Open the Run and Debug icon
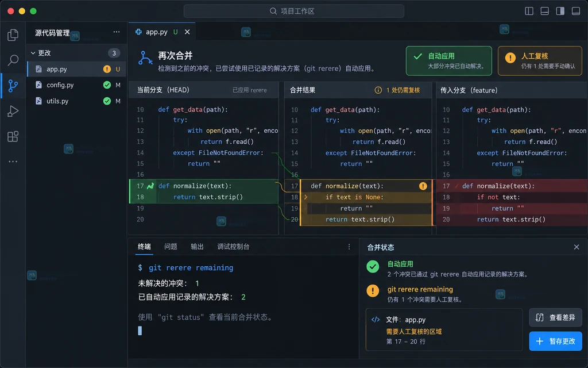Image resolution: width=588 pixels, height=368 pixels. tap(13, 111)
